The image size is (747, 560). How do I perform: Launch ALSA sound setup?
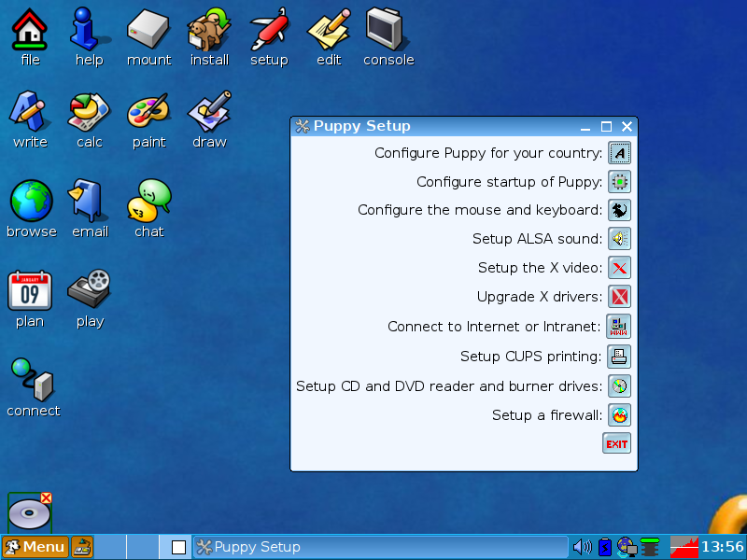617,239
